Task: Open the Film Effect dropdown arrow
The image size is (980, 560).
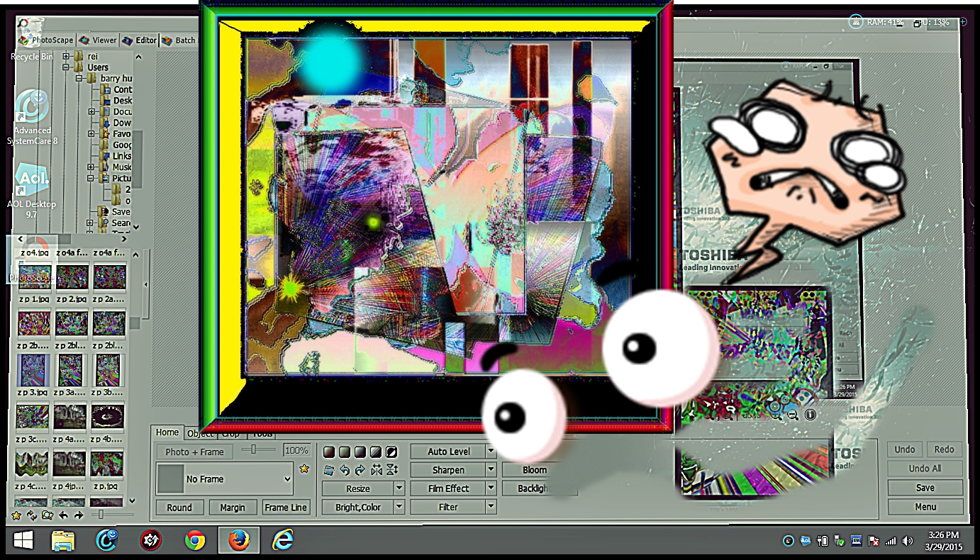Action: [x=491, y=488]
